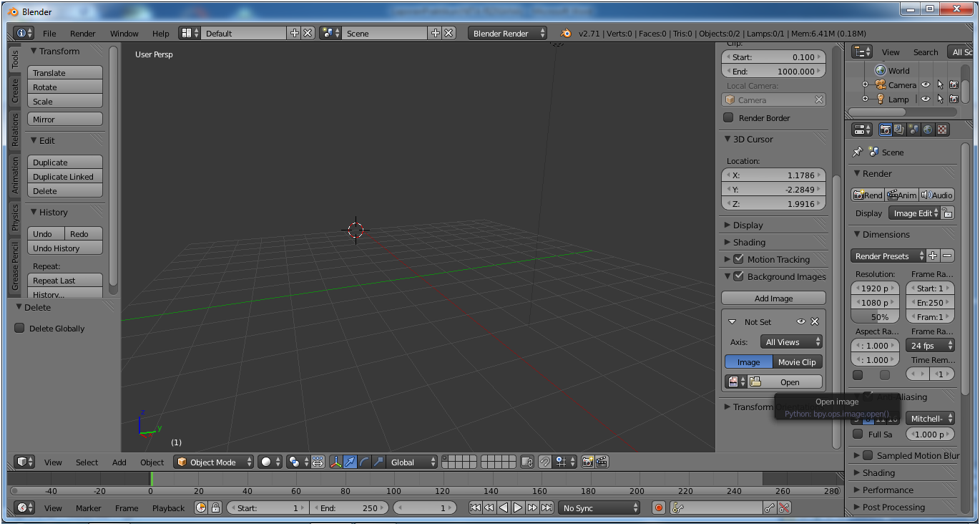Hide the Camera using its eye icon
The image size is (980, 524).
pyautogui.click(x=926, y=84)
